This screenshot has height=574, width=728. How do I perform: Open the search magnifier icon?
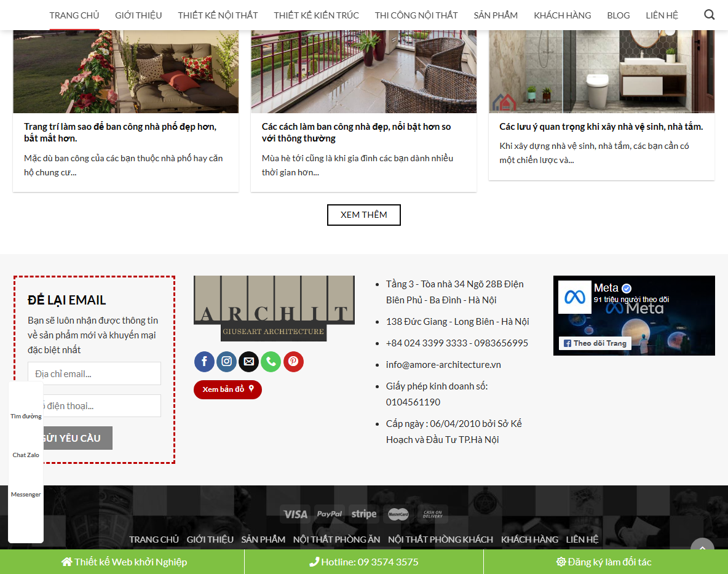point(708,14)
